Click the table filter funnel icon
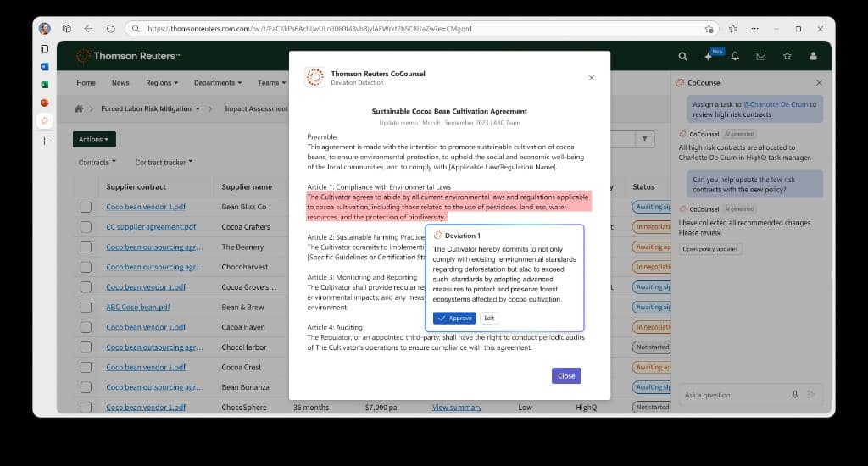The height and width of the screenshot is (466, 868). 645,140
